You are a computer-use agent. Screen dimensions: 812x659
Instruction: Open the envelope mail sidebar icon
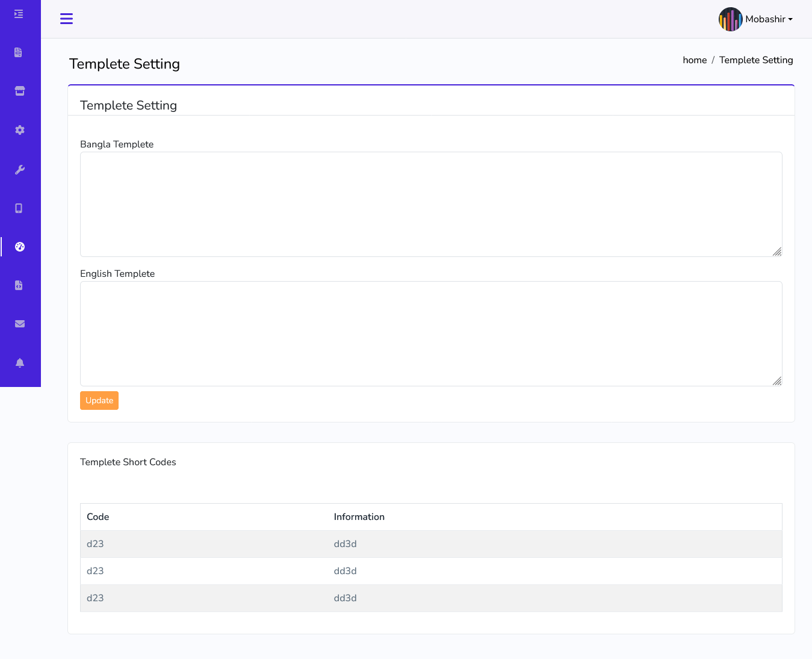click(20, 324)
